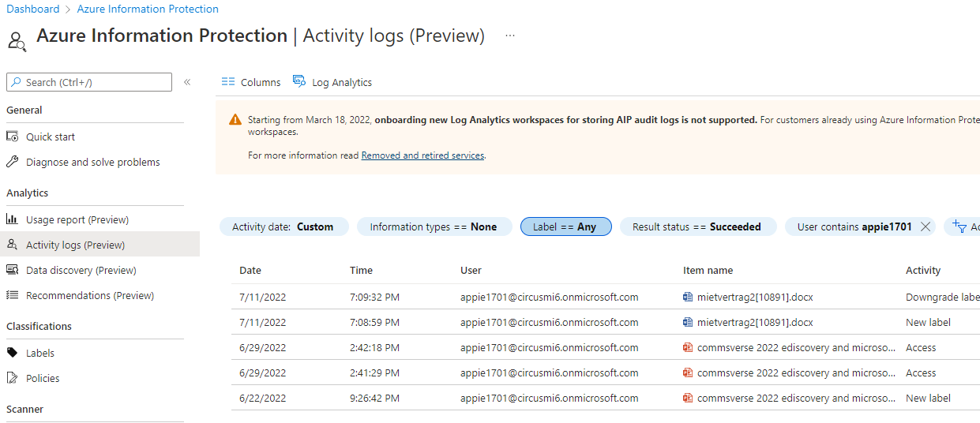Viewport: 980px width, 423px height.
Task: Click the Labels tag icon
Action: coord(13,353)
